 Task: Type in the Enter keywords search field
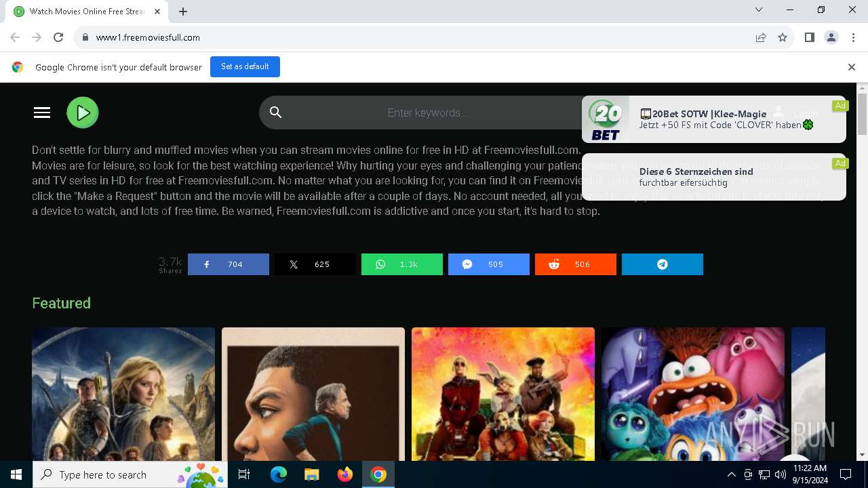(427, 113)
